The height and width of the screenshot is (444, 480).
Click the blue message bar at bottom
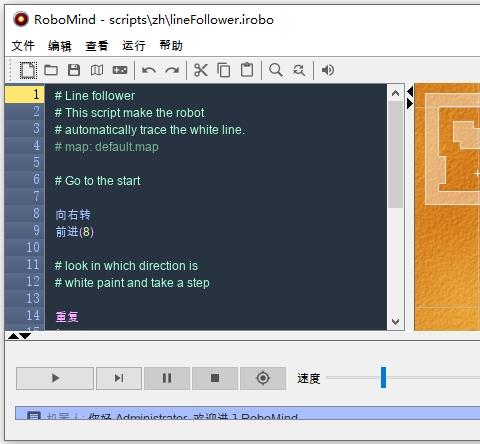tap(248, 413)
